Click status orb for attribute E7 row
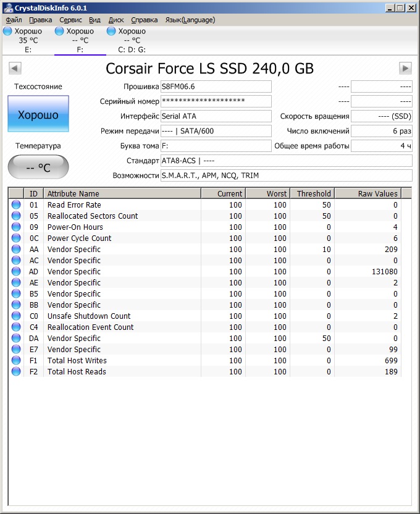The height and width of the screenshot is (514, 420). (x=16, y=350)
